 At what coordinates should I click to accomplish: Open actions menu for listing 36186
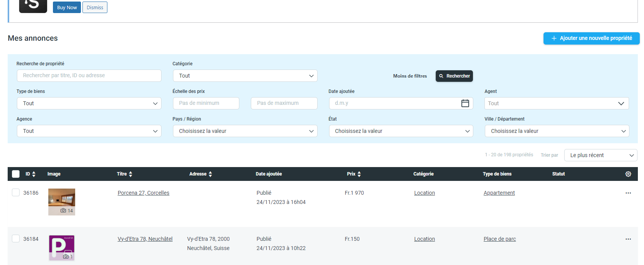point(628,193)
